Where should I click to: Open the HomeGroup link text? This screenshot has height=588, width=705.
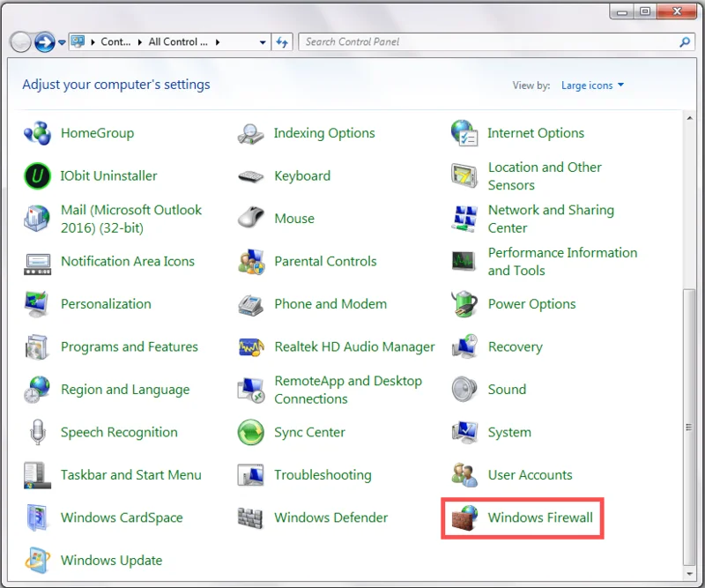[98, 133]
